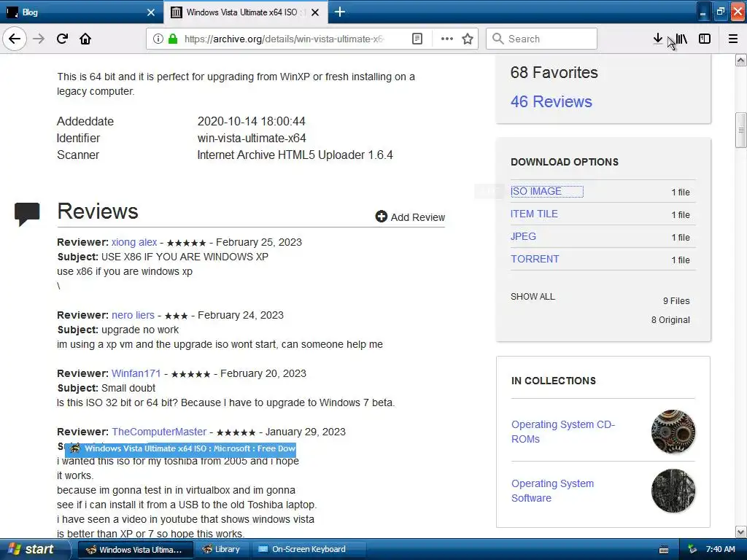Open the JPEG download option

(x=523, y=237)
